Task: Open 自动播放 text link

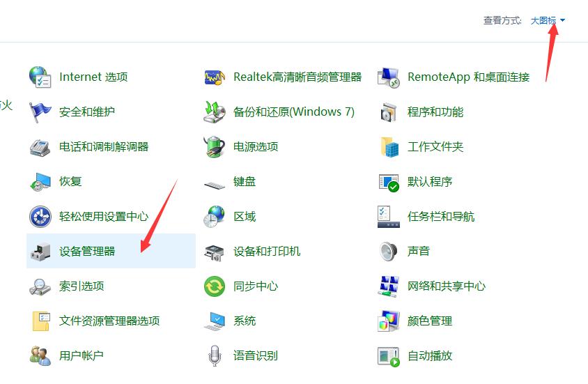Action: tap(430, 356)
